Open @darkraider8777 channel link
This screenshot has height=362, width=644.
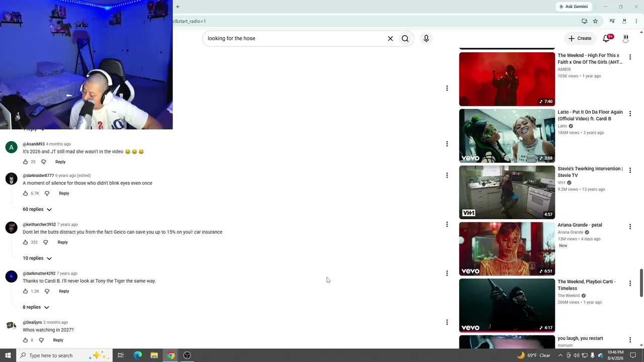pyautogui.click(x=38, y=175)
